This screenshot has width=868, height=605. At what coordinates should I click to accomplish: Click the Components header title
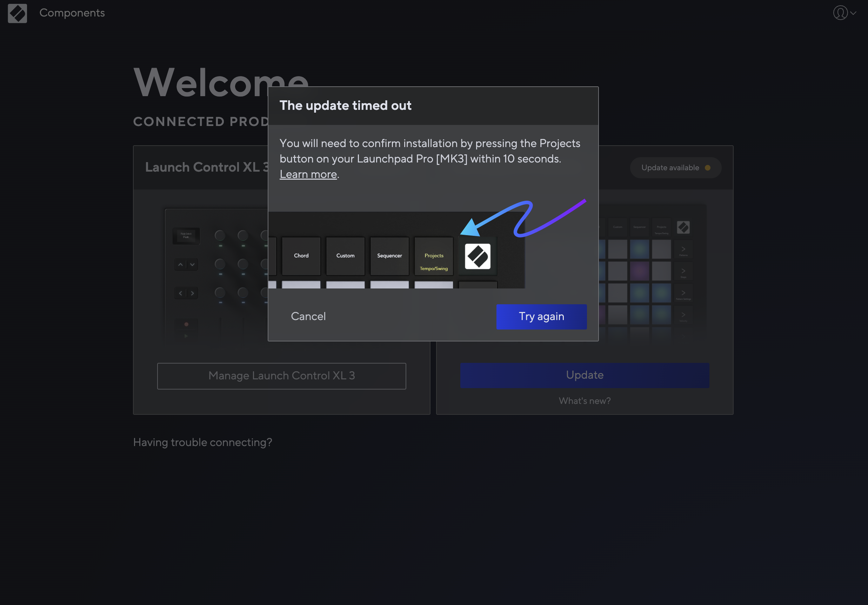click(x=72, y=13)
